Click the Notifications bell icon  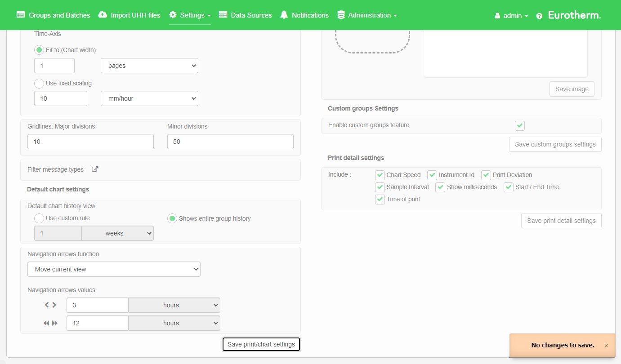pos(284,15)
